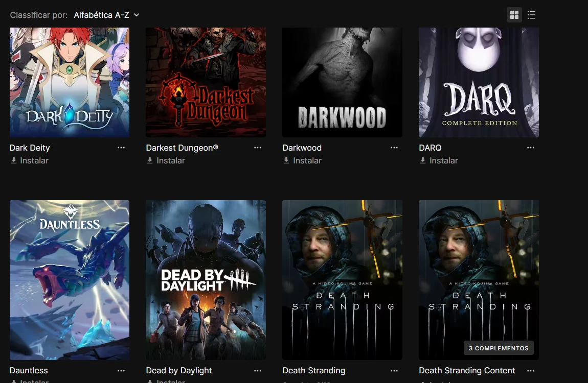Open more options for DARQ

pos(530,148)
